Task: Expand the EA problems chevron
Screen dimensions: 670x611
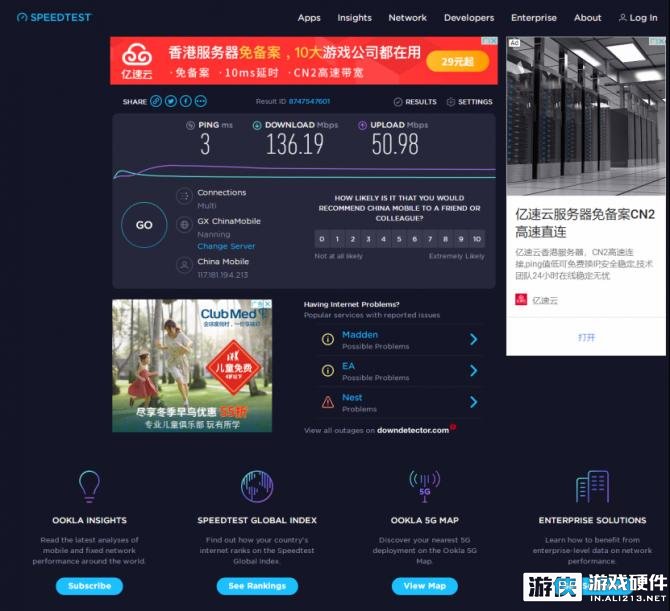Action: 473,370
